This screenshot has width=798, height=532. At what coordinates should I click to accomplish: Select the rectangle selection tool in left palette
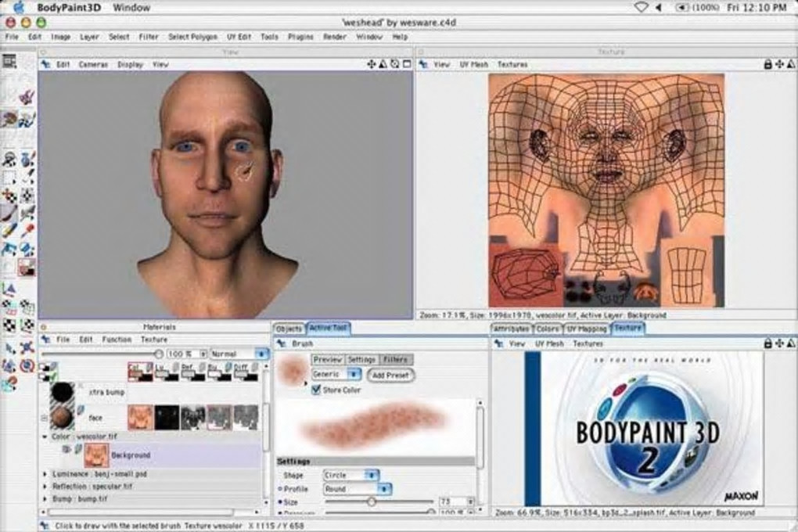click(x=9, y=178)
